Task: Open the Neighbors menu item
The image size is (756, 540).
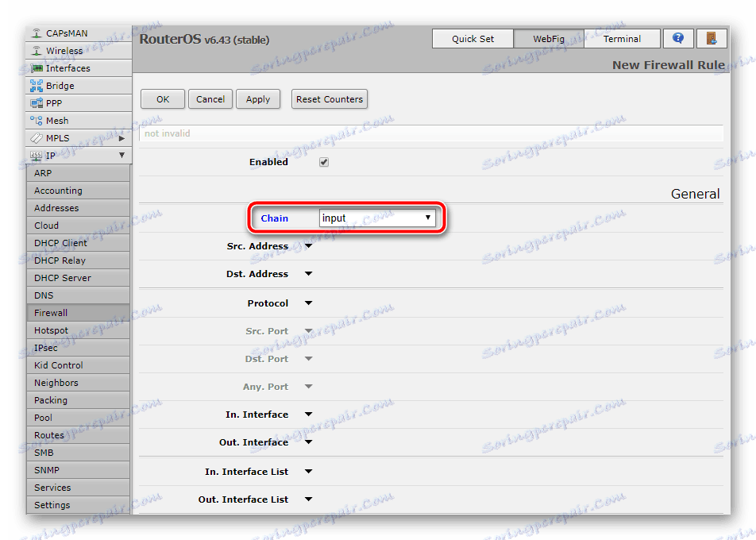Action: [x=78, y=383]
